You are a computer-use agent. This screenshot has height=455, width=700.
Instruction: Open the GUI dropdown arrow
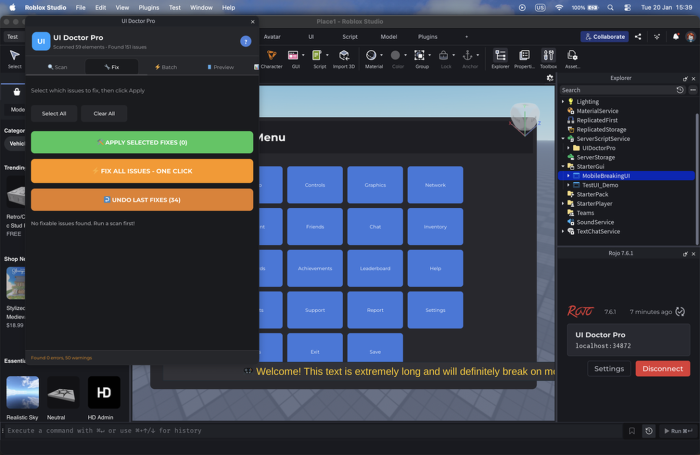(303, 55)
